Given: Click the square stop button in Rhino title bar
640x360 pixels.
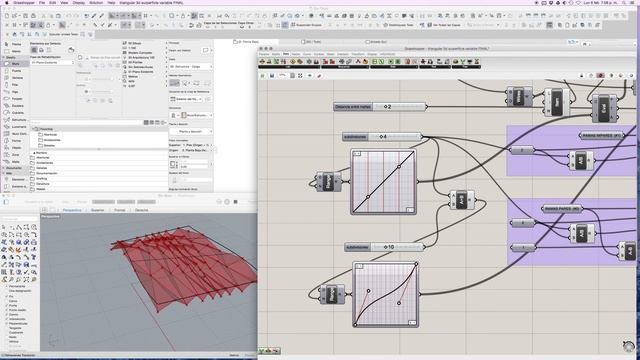Looking at the screenshot, I should pos(236,202).
